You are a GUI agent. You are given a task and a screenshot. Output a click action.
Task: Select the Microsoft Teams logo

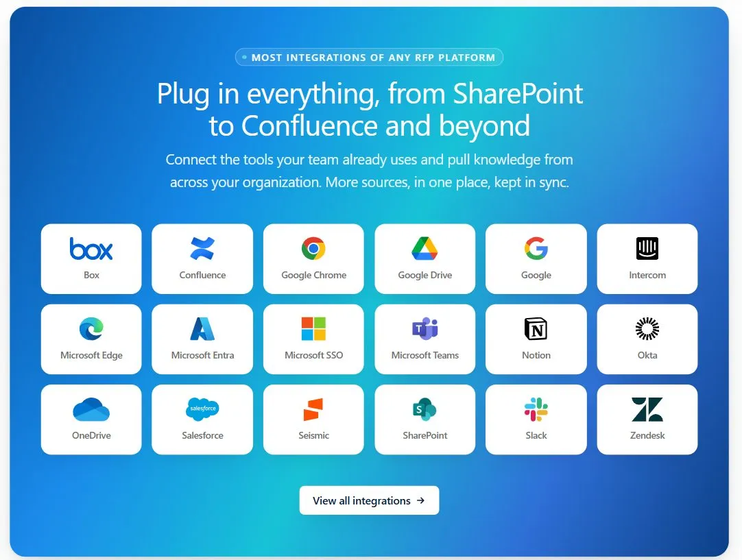tap(424, 329)
